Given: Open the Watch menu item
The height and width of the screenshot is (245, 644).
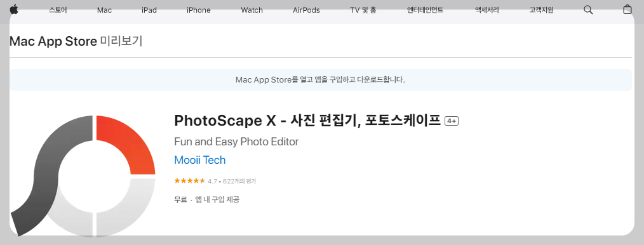Looking at the screenshot, I should (x=252, y=10).
